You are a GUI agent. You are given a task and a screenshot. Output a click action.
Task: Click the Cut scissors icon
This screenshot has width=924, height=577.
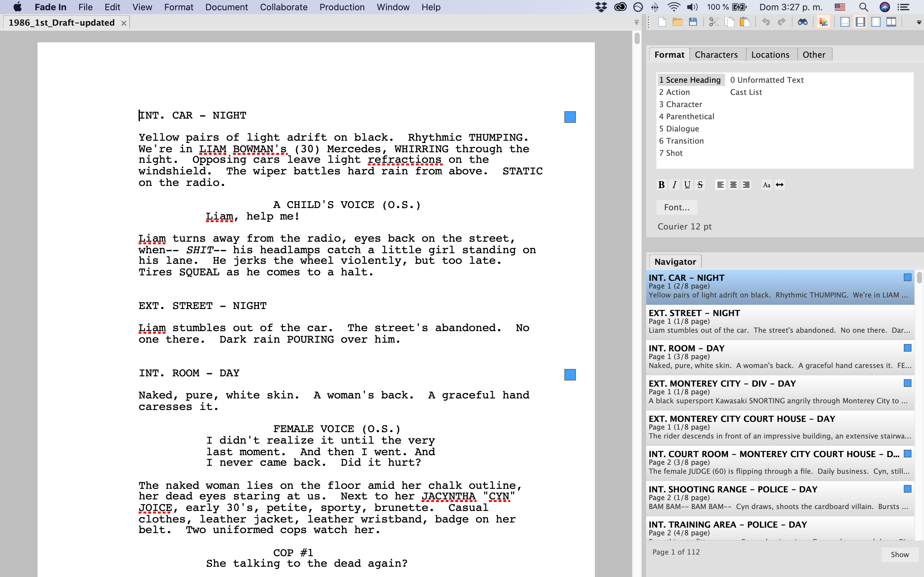713,22
